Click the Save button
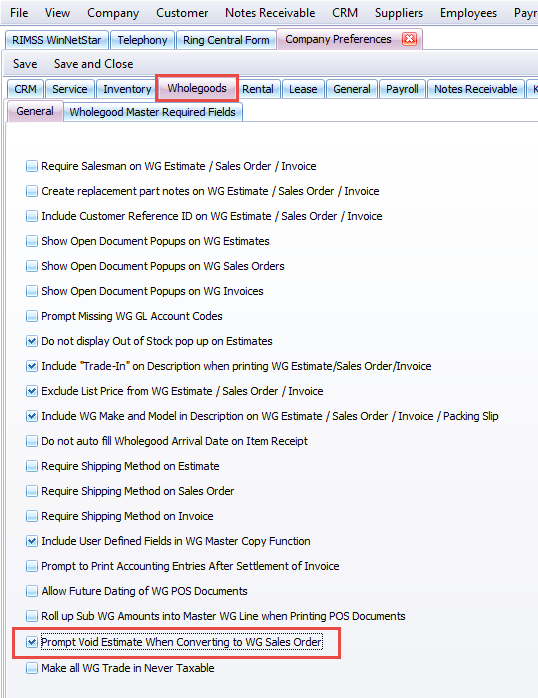The width and height of the screenshot is (538, 698). coord(25,64)
